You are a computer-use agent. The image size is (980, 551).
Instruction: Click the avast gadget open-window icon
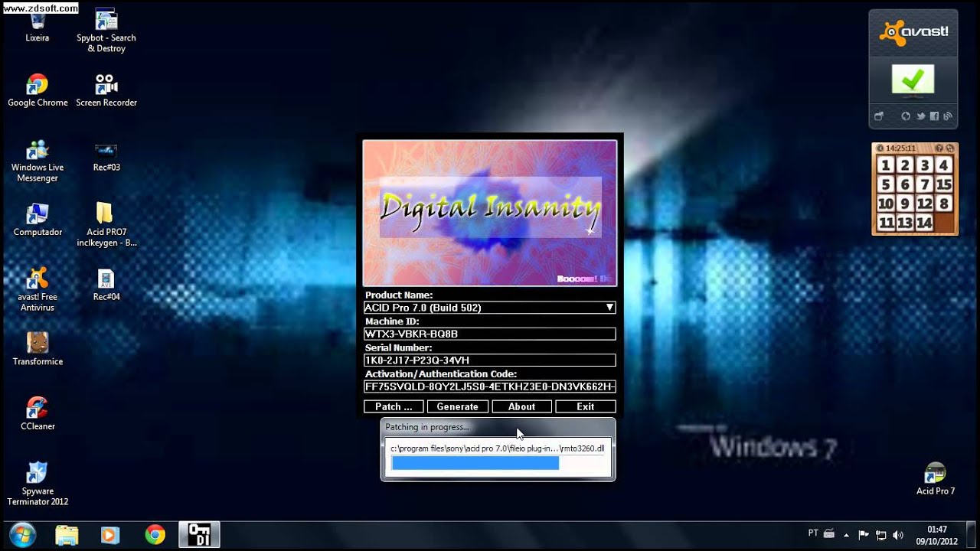click(879, 116)
